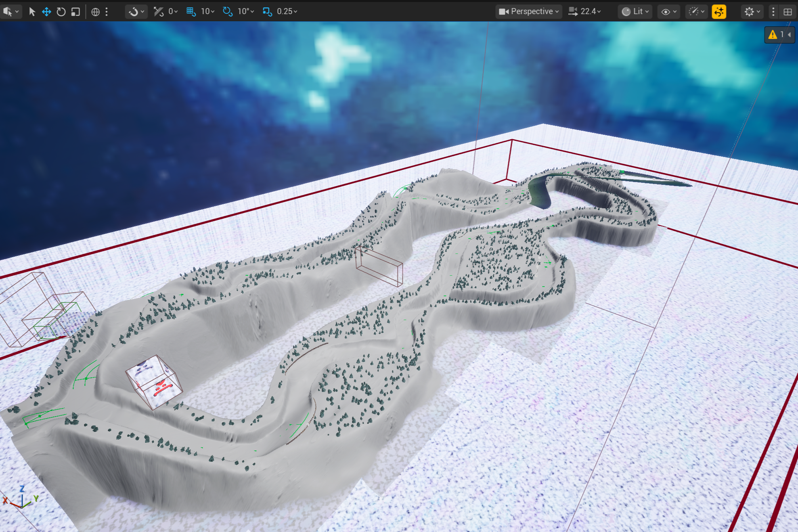Click the highlighted yellow realtime override button
Image resolution: width=798 pixels, height=532 pixels.
pyautogui.click(x=719, y=11)
